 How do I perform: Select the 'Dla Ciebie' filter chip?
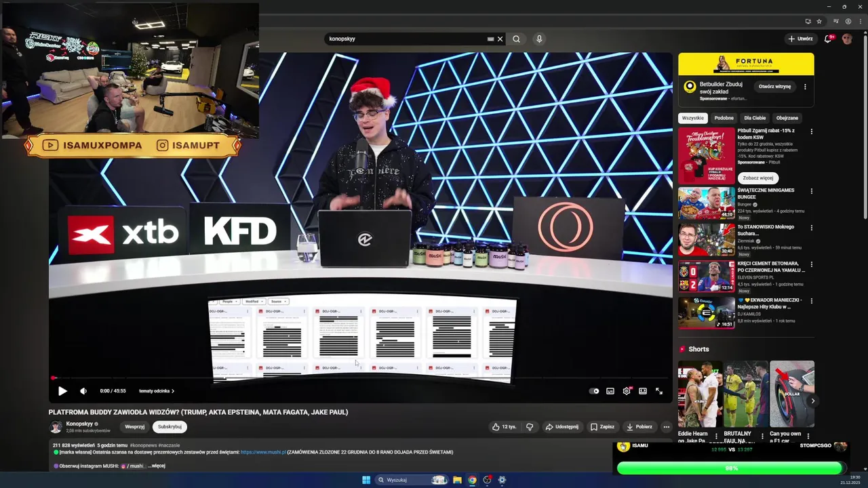755,118
